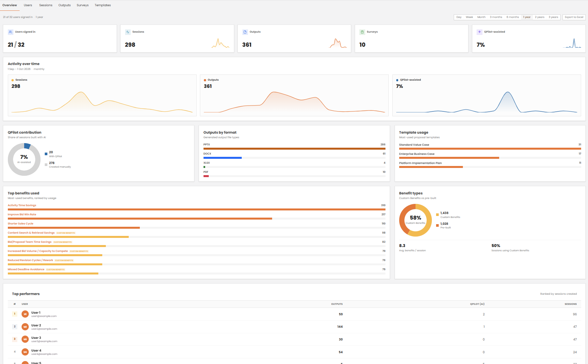588x364 pixels.
Task: Open the Templates tab
Action: [x=103, y=5]
